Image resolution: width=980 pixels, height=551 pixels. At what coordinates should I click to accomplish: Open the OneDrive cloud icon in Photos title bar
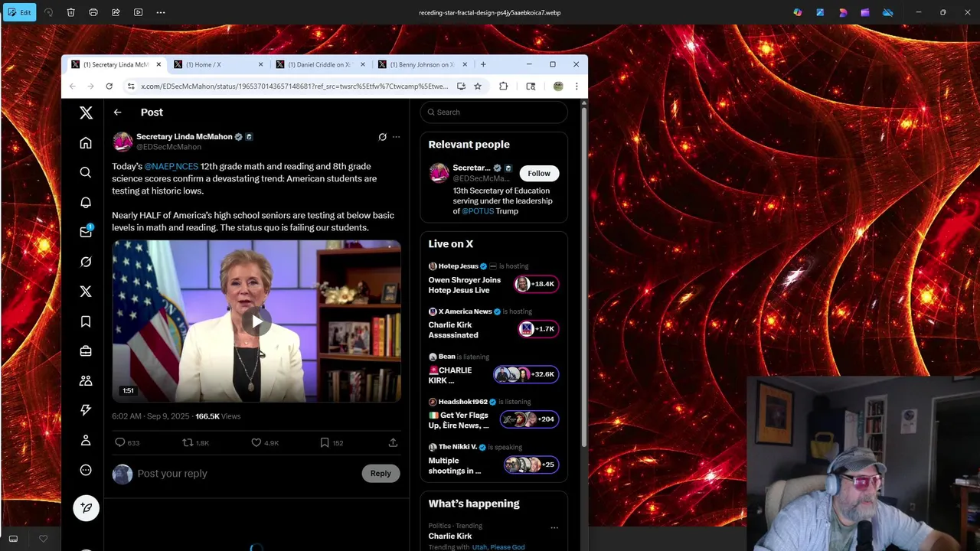887,12
